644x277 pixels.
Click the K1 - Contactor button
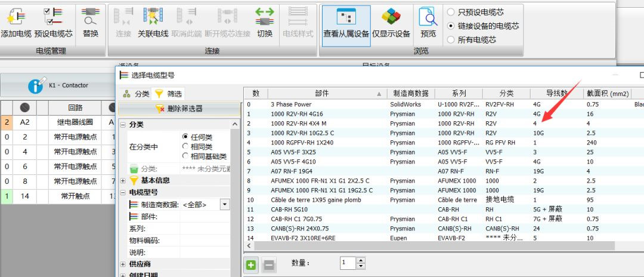pos(58,85)
